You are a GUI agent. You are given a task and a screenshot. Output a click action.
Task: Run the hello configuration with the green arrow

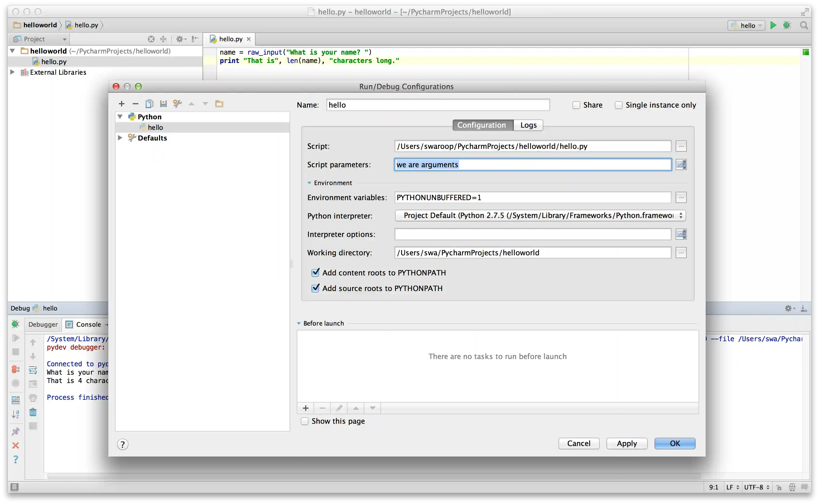(773, 25)
